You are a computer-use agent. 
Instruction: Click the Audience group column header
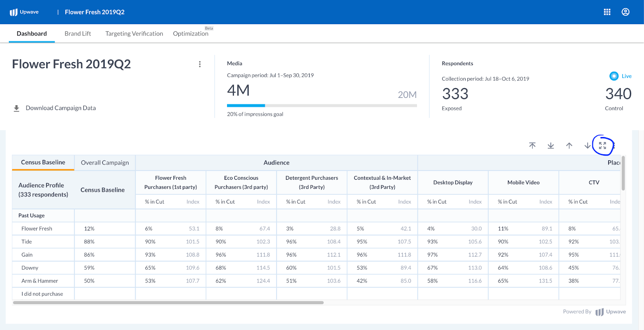277,163
